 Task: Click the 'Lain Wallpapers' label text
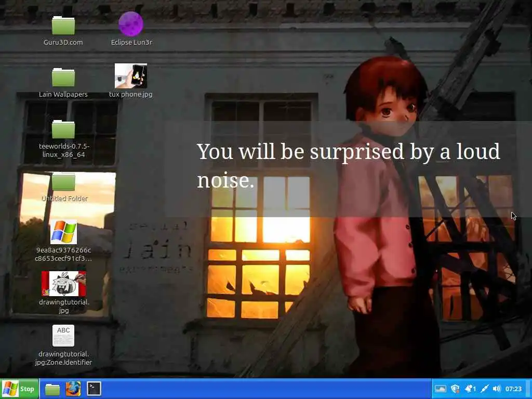(x=63, y=95)
